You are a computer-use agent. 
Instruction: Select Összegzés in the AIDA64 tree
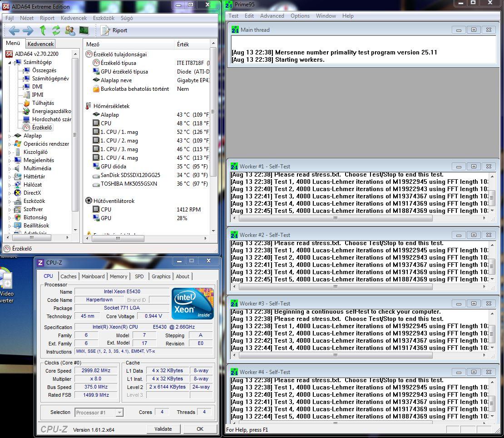click(x=44, y=70)
